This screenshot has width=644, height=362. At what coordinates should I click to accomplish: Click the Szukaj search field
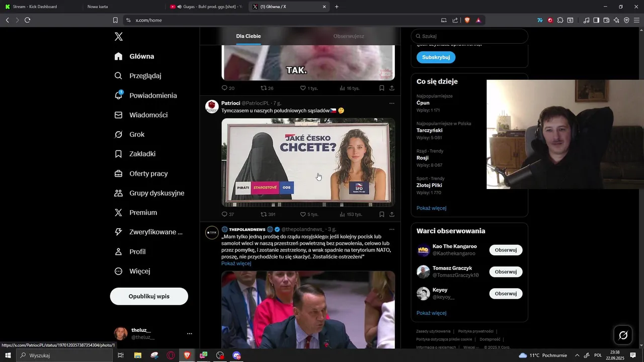[469, 36]
